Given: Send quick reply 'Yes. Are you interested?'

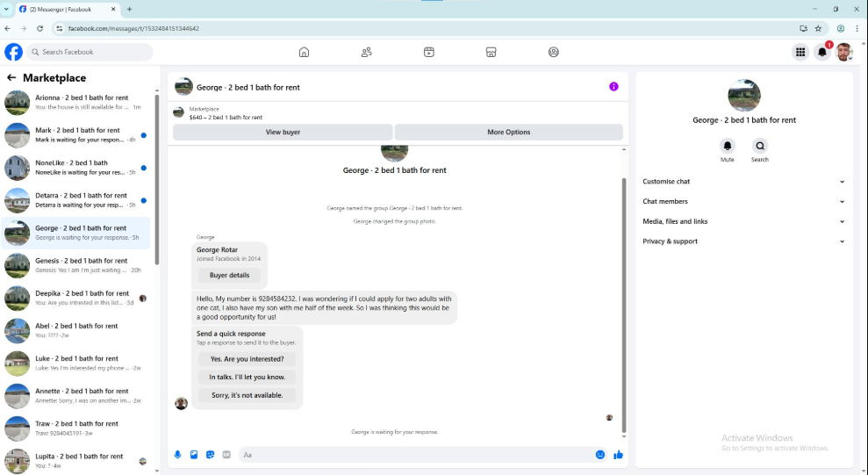Looking at the screenshot, I should [247, 359].
